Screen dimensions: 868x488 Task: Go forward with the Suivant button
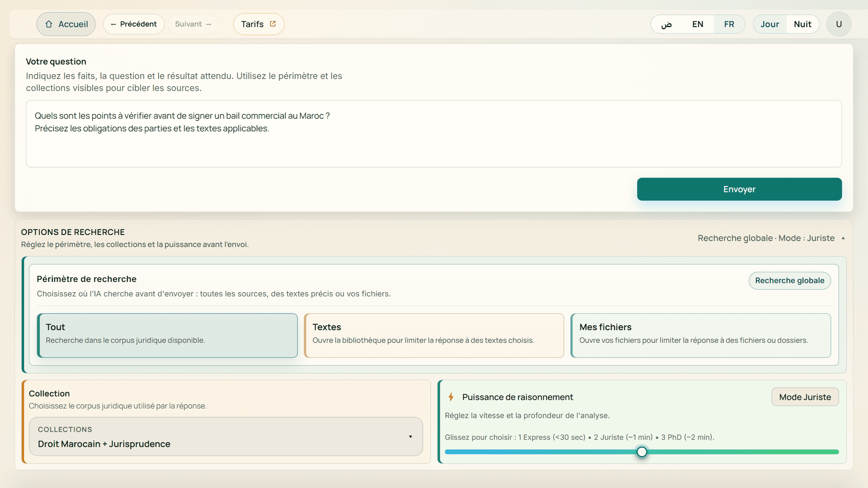pos(193,24)
